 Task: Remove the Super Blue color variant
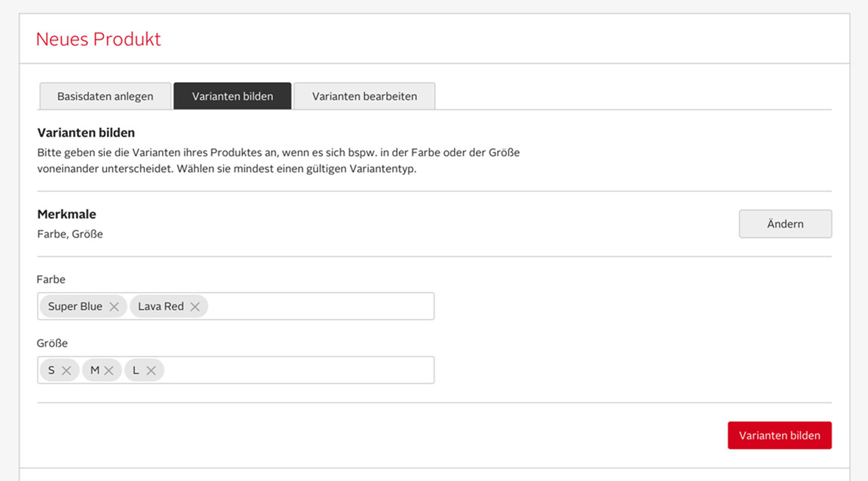coord(114,306)
